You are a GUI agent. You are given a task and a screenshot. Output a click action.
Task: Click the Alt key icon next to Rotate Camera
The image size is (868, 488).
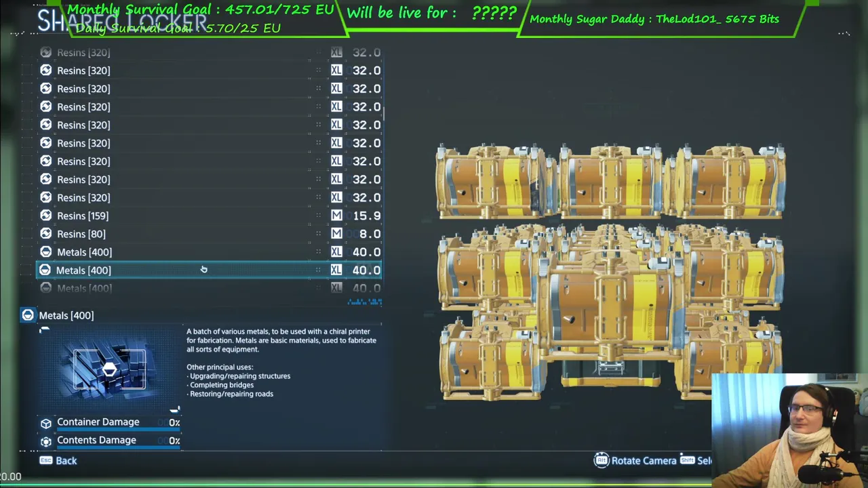point(601,460)
